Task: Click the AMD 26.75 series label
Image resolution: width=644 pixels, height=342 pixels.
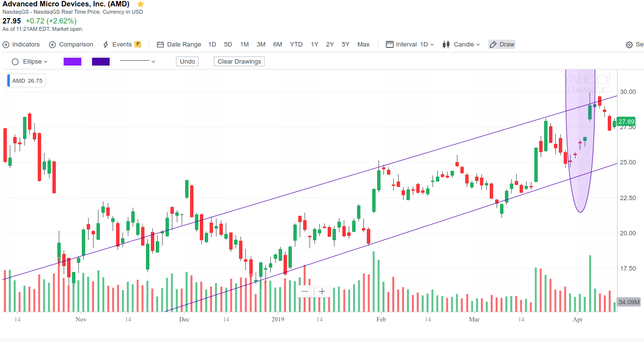Action: click(27, 81)
